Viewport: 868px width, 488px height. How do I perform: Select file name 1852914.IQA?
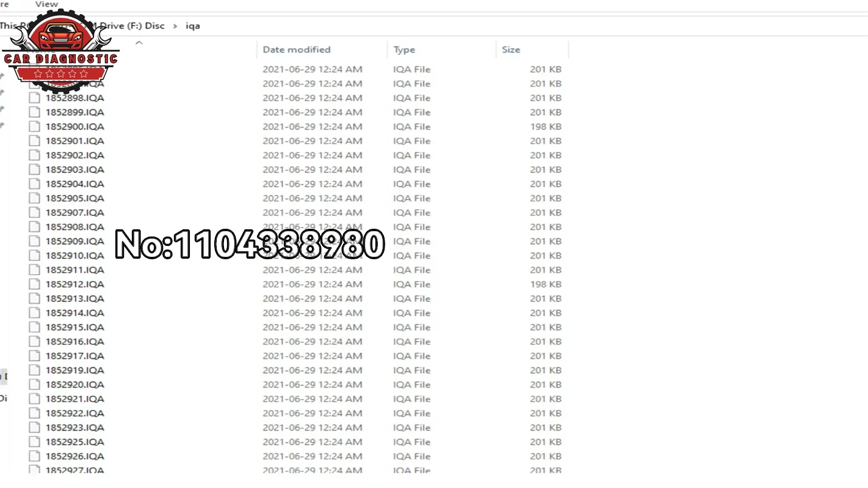coord(74,313)
